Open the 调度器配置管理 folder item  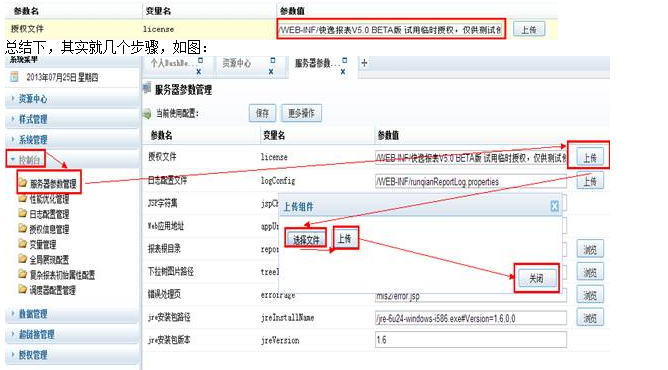tap(47, 290)
